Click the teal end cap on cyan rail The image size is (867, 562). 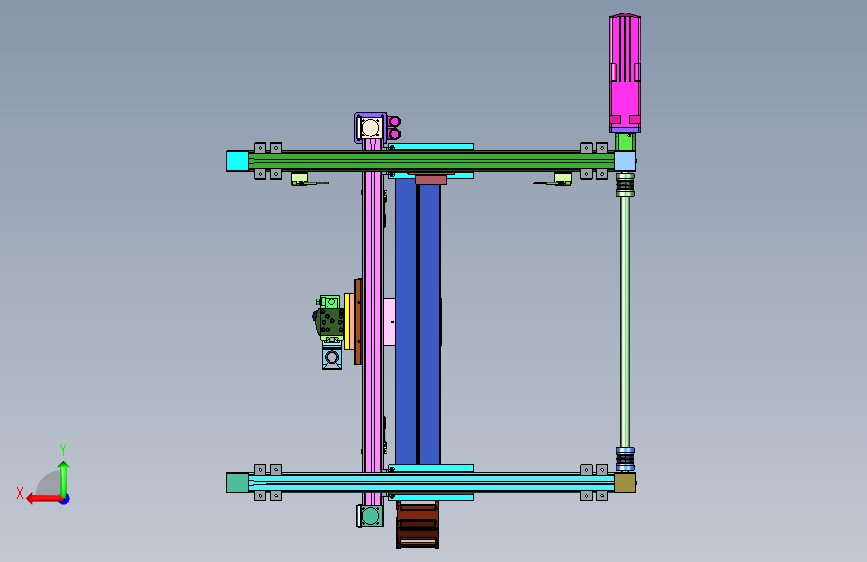(237, 483)
